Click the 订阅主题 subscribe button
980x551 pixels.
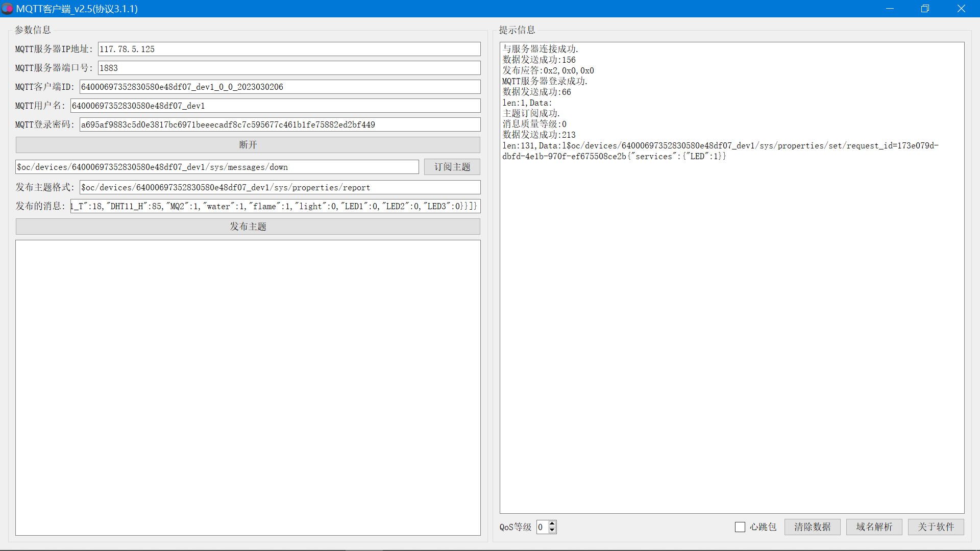click(452, 167)
